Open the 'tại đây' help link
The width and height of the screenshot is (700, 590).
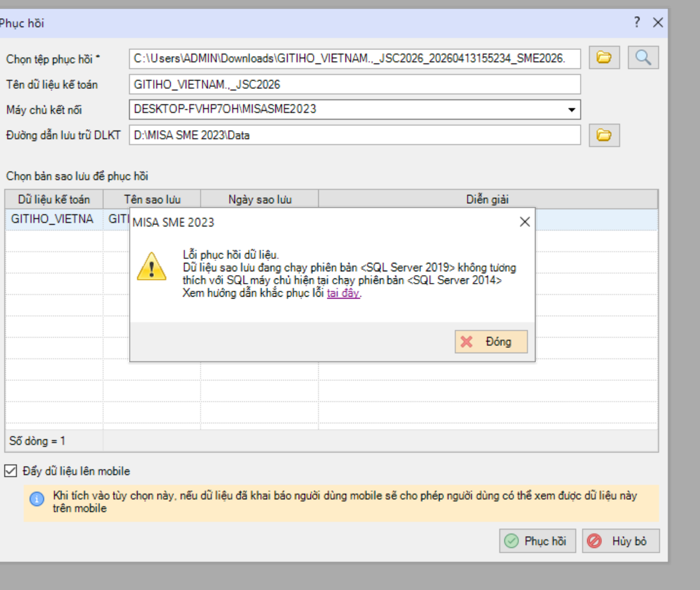click(343, 293)
